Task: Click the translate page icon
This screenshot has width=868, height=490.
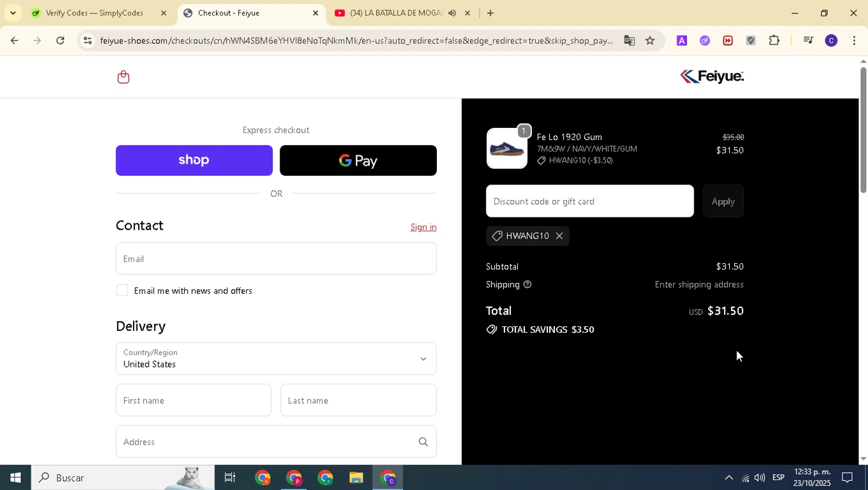Action: click(x=630, y=40)
